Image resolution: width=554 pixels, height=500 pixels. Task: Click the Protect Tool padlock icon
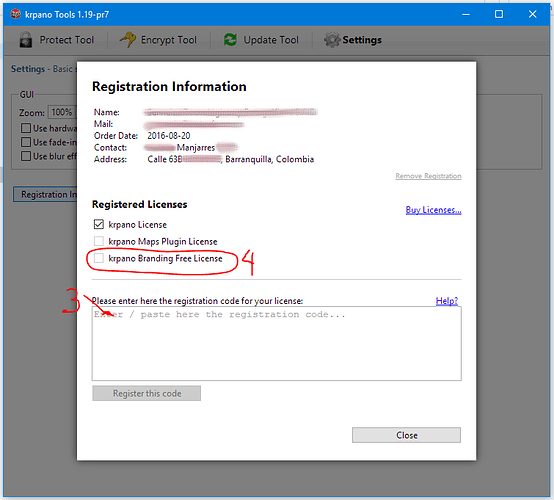pyautogui.click(x=26, y=40)
